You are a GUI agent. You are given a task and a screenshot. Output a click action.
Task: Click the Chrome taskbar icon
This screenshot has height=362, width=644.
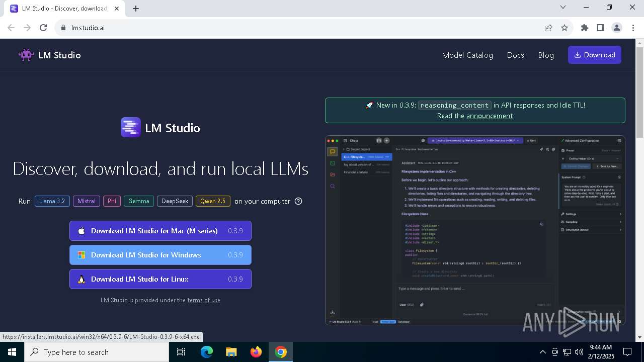pos(281,352)
